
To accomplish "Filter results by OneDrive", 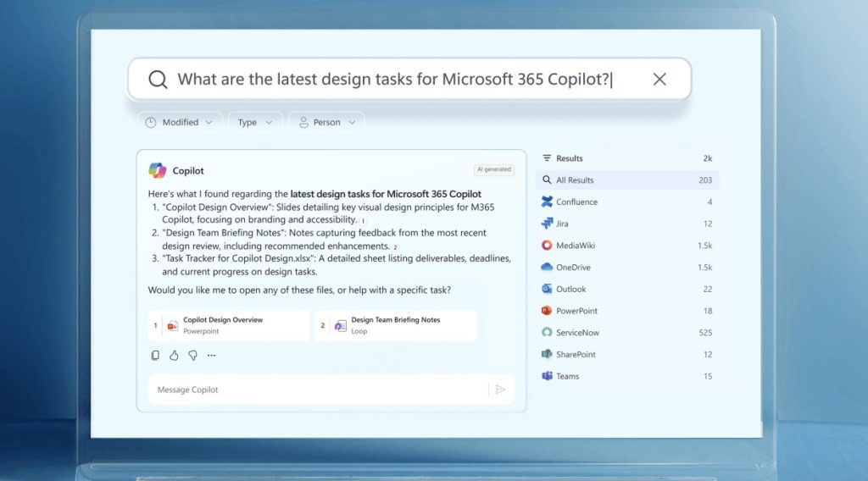I will click(627, 267).
